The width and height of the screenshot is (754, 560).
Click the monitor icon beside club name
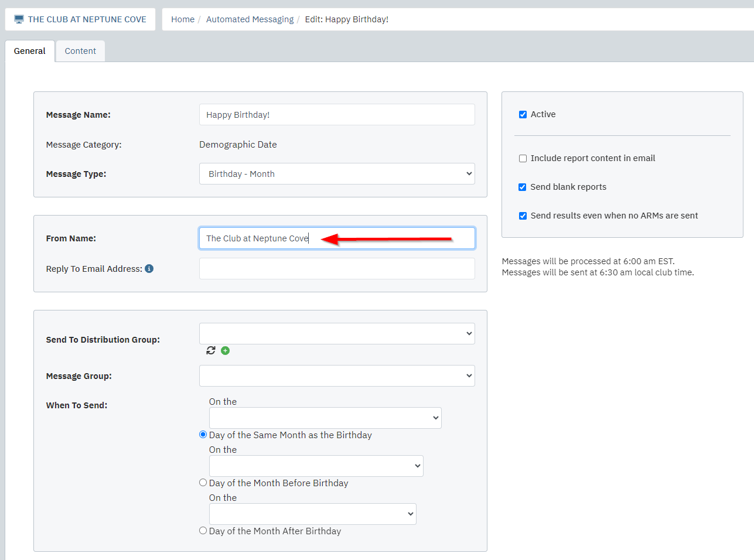point(19,19)
